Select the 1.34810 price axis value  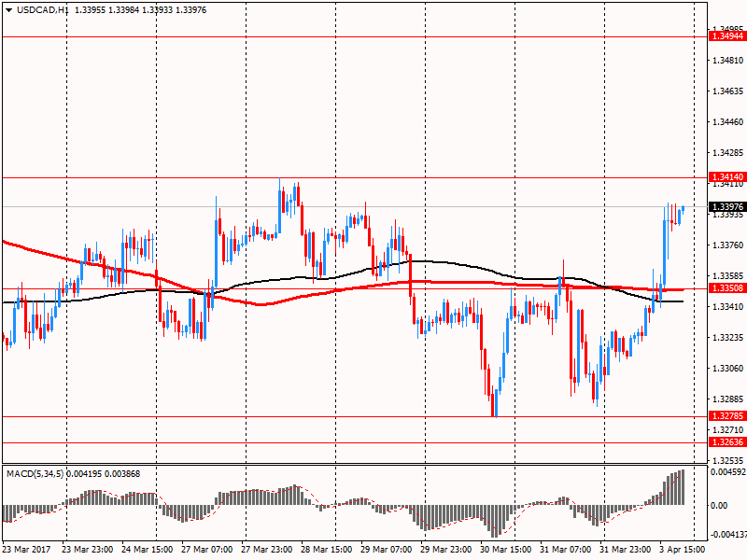[x=727, y=61]
